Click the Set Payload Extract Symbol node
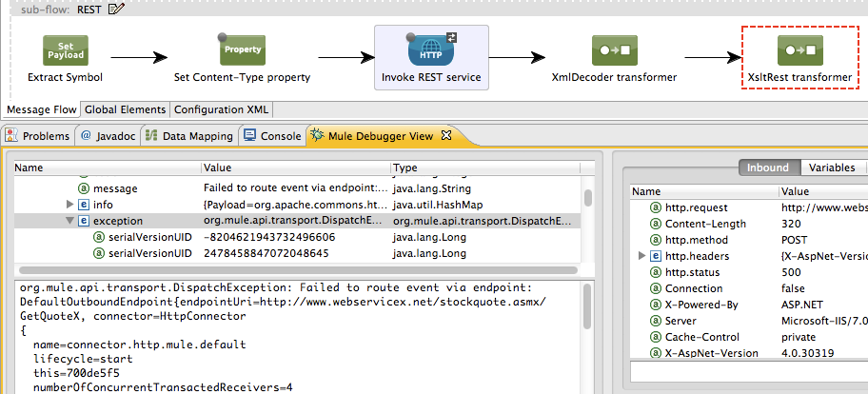 (65, 49)
